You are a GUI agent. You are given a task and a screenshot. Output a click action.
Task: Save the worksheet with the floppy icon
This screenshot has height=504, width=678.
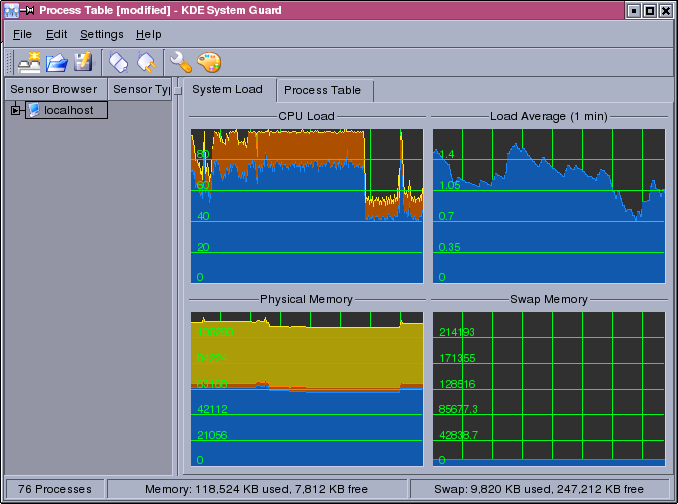coord(83,63)
